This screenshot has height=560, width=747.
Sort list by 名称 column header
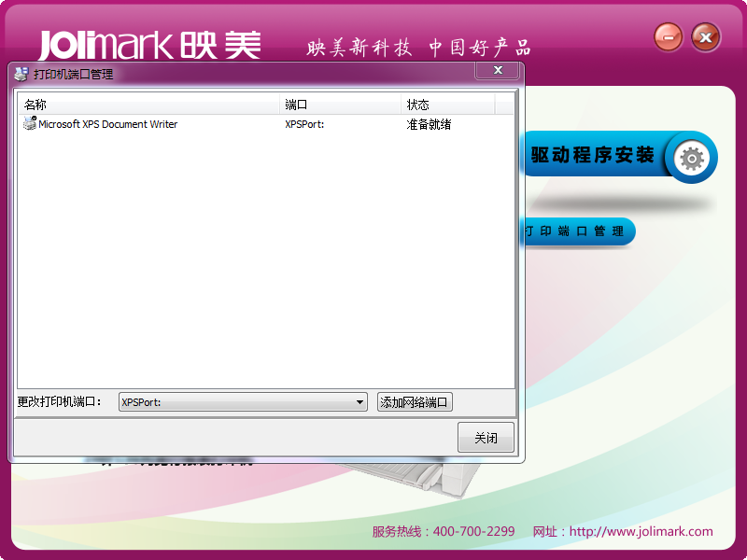click(x=148, y=105)
